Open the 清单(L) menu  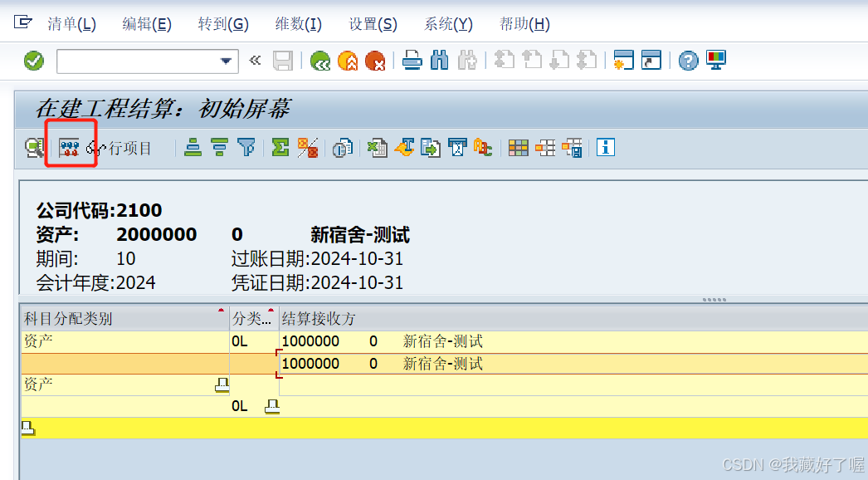pos(71,24)
